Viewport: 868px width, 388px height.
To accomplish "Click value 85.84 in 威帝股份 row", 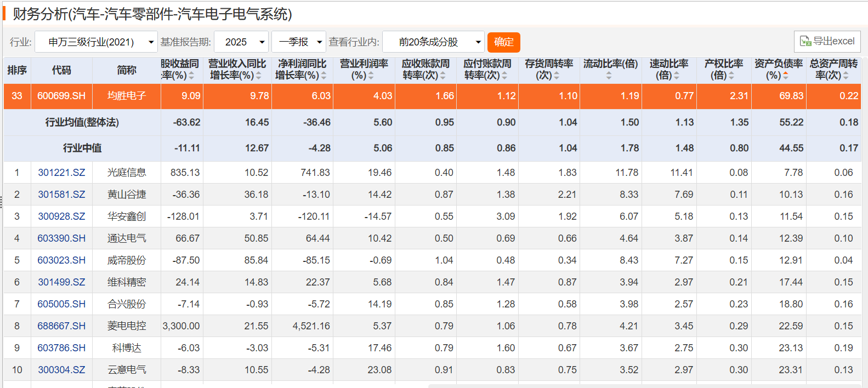I will [x=256, y=260].
